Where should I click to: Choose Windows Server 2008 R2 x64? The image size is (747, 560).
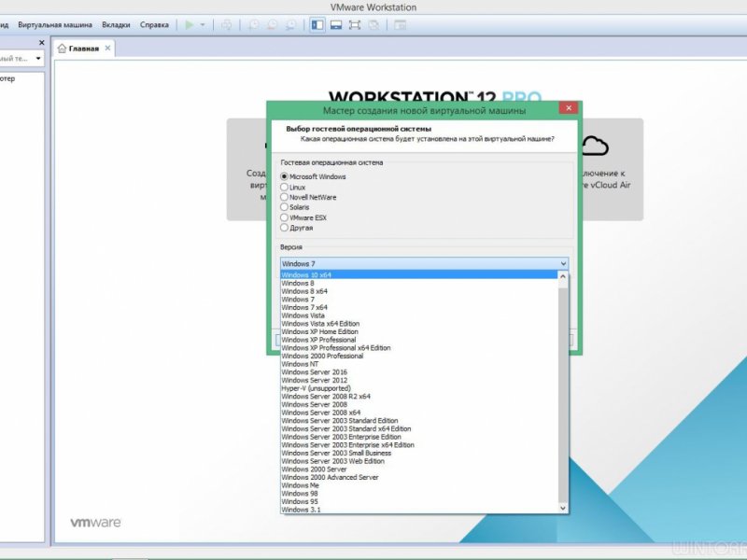[x=418, y=396]
